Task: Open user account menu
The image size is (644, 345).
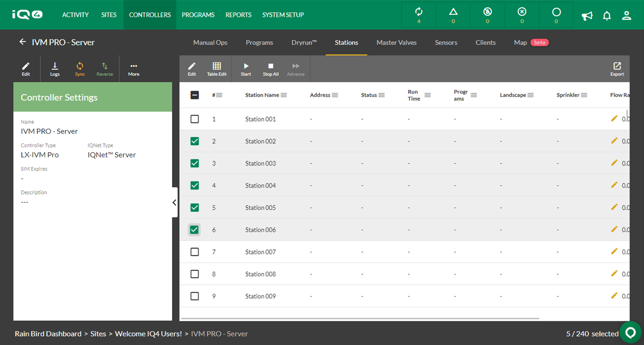Action: [x=627, y=16]
